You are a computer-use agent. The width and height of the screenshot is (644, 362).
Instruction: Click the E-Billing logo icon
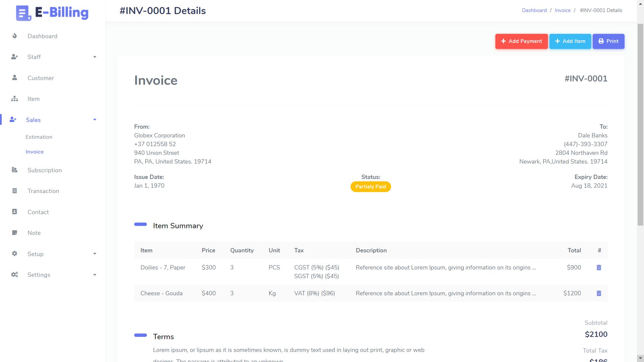[x=23, y=13]
